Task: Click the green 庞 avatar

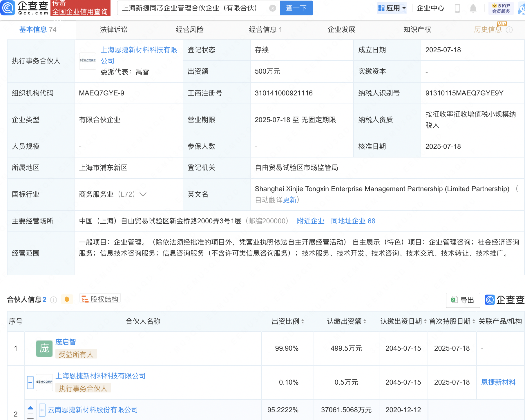Action: 44,348
